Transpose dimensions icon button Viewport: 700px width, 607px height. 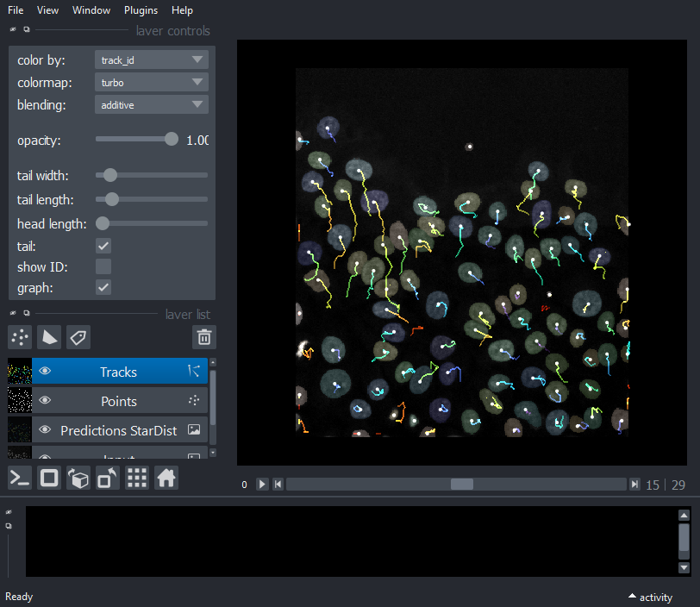(108, 478)
